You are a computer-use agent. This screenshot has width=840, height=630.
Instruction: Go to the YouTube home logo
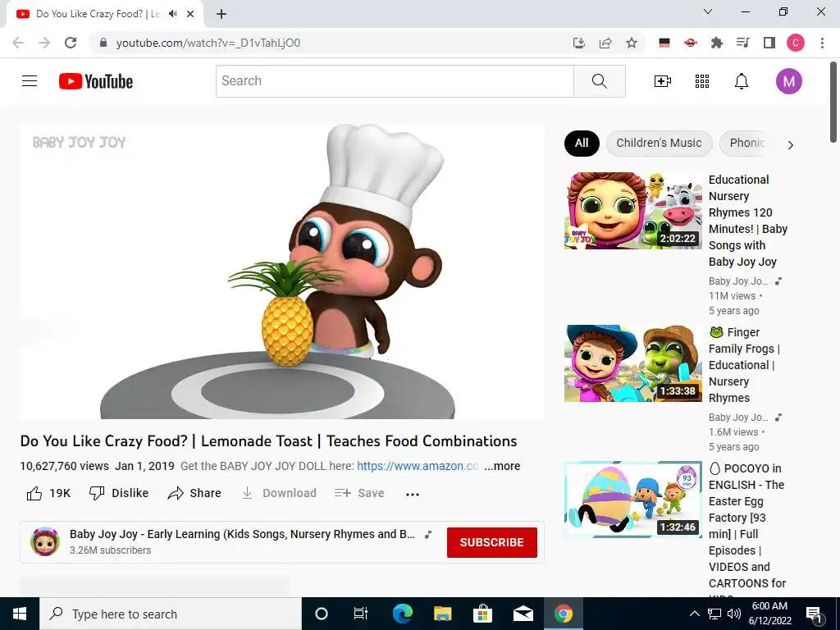click(96, 81)
